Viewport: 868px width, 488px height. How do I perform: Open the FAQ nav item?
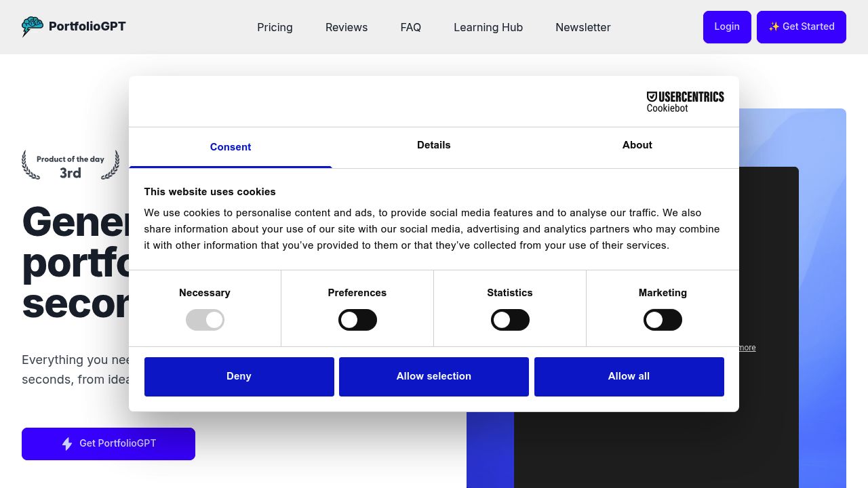[410, 27]
